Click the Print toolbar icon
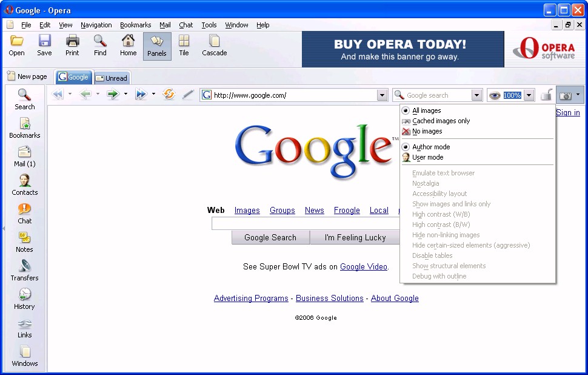Viewport: 588px width, 375px height. 72,41
